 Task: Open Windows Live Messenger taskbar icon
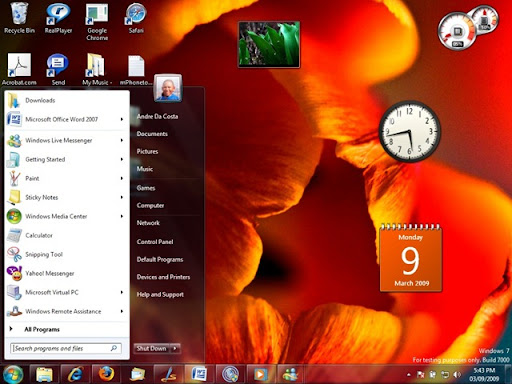[291, 374]
